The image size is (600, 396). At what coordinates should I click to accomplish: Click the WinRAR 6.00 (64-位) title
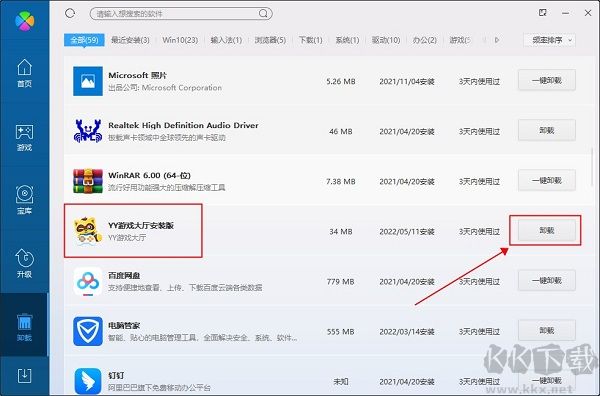tap(149, 175)
